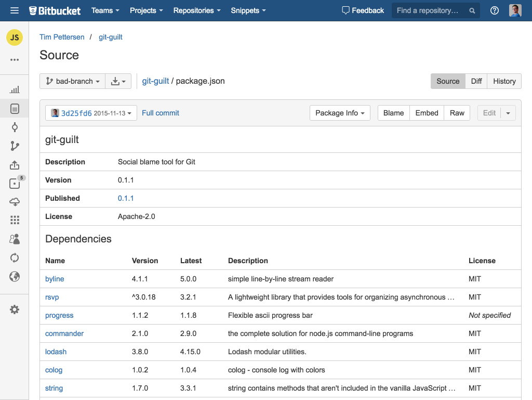Click lodash latest version '4.15.0'
The height and width of the screenshot is (400, 532).
[x=190, y=352]
